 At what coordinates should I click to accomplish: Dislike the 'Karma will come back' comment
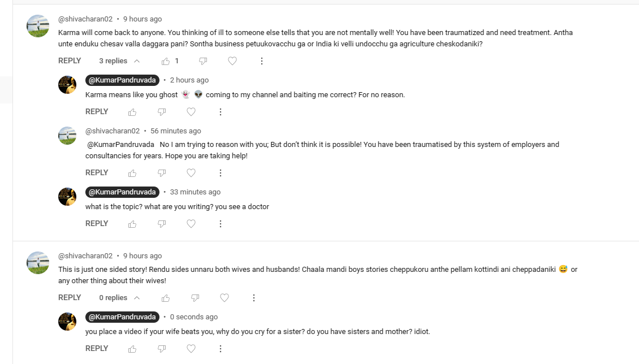[203, 61]
